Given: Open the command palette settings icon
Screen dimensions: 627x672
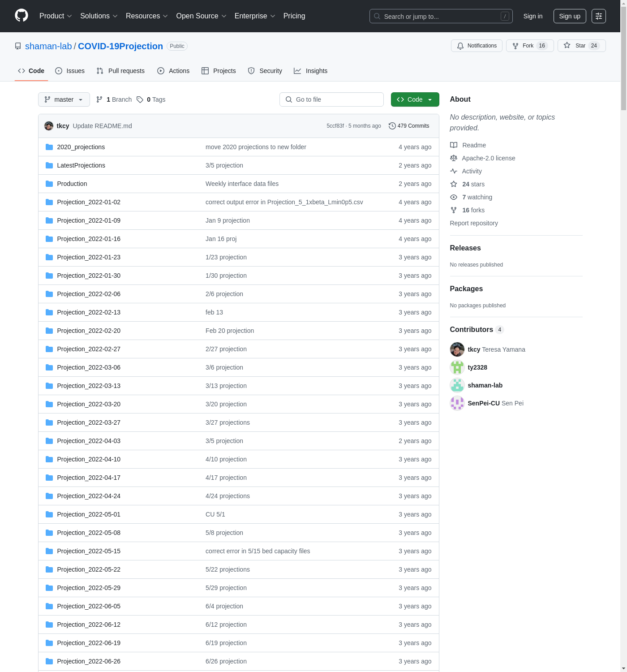Looking at the screenshot, I should 599,16.
